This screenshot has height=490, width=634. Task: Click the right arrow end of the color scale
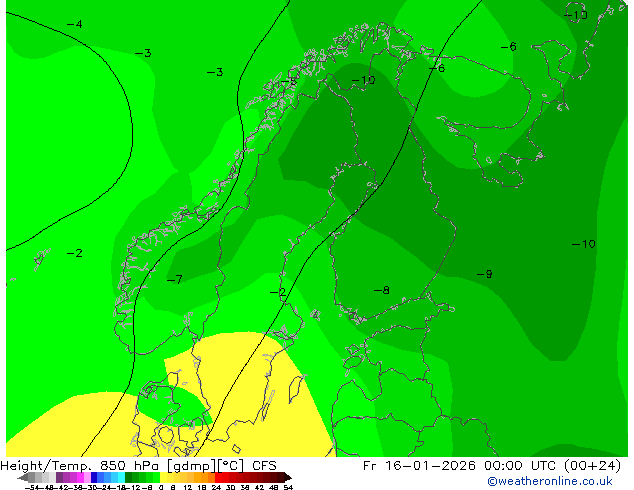288,477
